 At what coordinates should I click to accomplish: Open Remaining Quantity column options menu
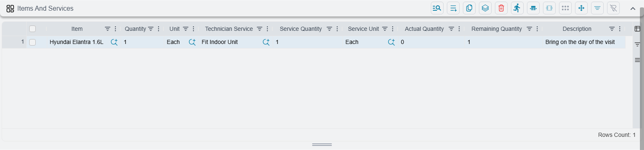click(x=537, y=29)
